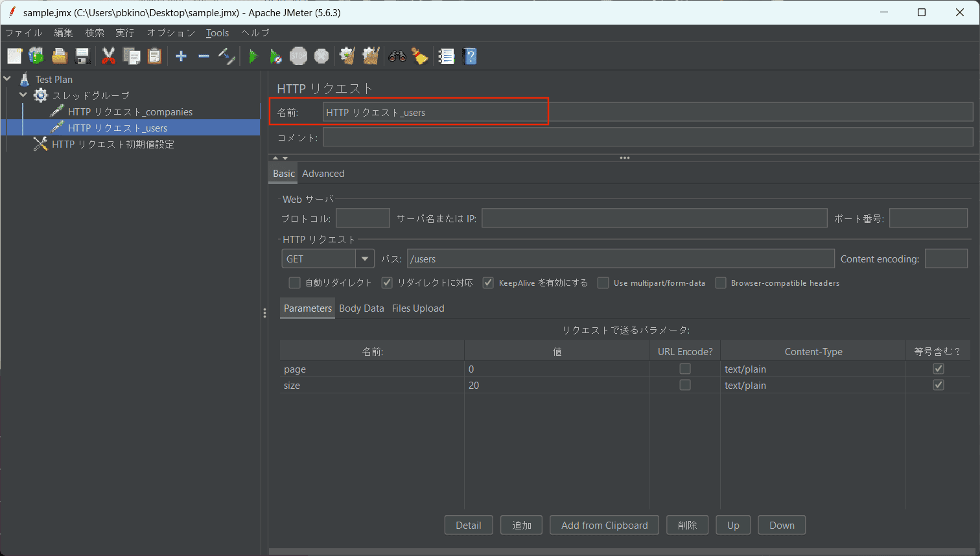This screenshot has height=556, width=980.
Task: Click the ポート番号 input field
Action: (x=928, y=218)
